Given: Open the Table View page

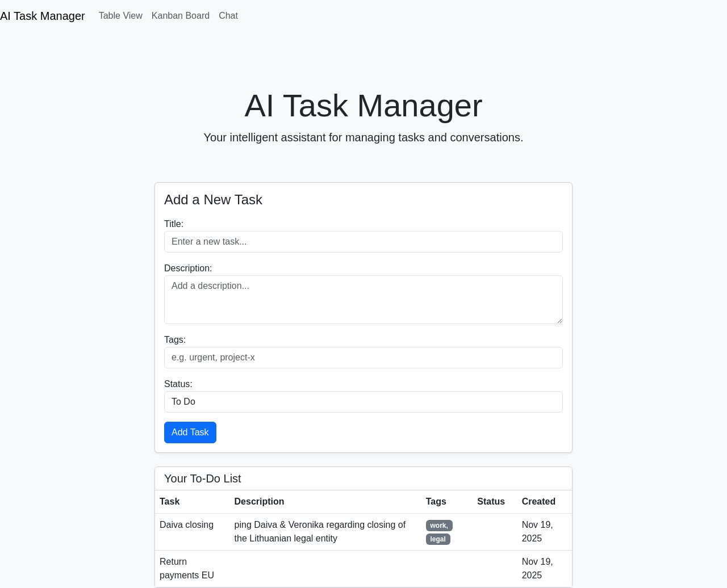Looking at the screenshot, I should (x=120, y=16).
